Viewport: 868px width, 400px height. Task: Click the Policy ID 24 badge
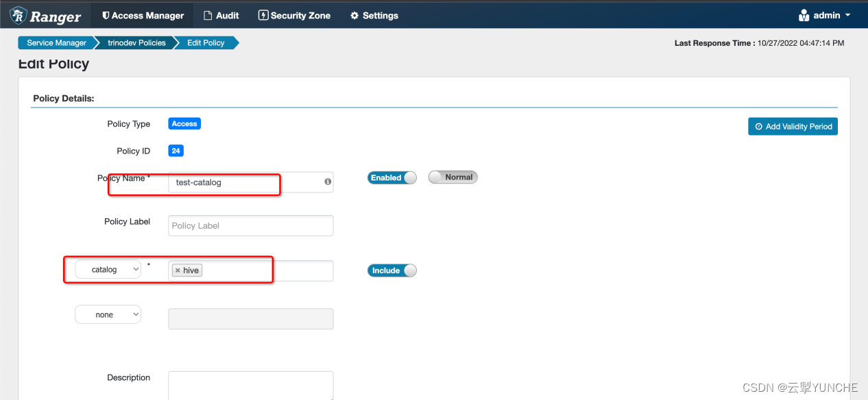[x=176, y=151]
